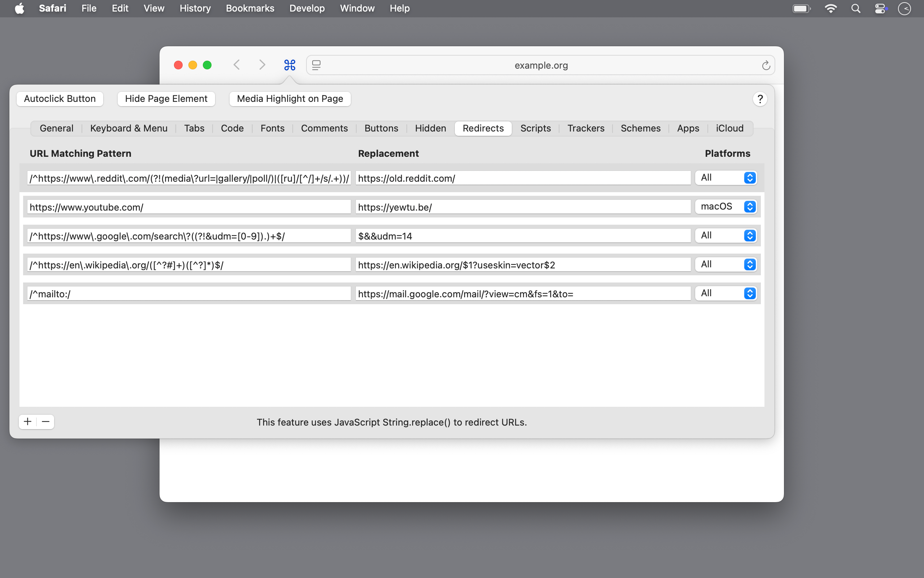Open Platforms dropdown for youtube redirect
This screenshot has height=578, width=924.
click(x=726, y=207)
